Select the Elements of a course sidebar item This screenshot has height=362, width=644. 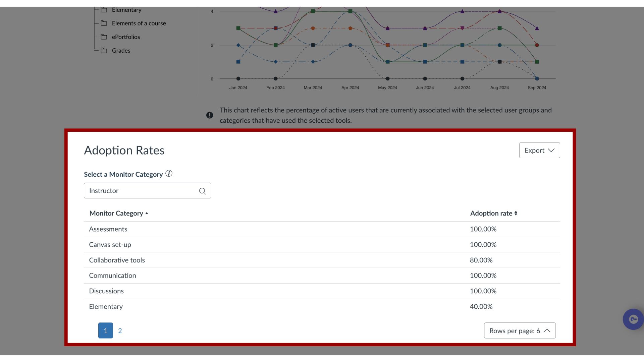coord(139,23)
